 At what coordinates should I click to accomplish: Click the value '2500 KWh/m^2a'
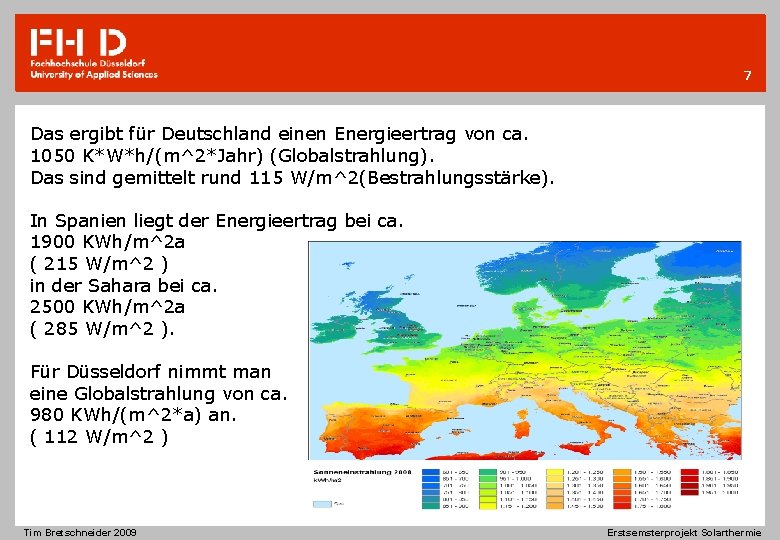tap(107, 307)
